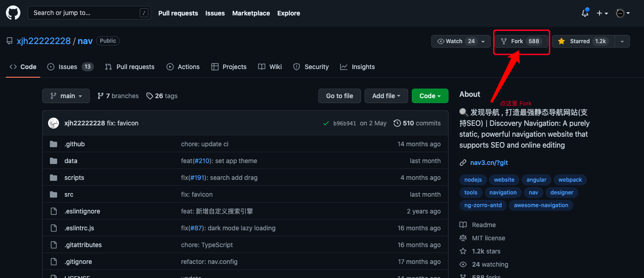Open the .eslintignore file
Viewport: 644px width, 278px height.
pos(82,211)
